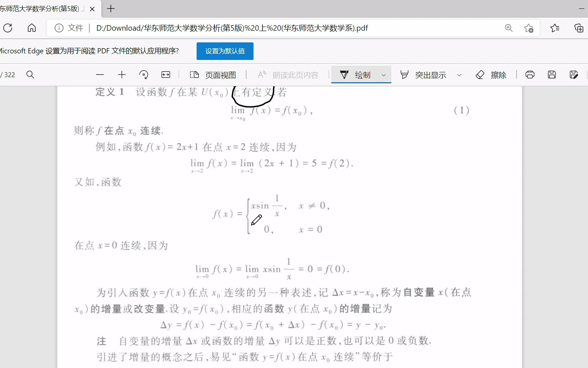Click the 注 note paragraph label
Screen dimensions: 588x368
[x=101, y=341]
